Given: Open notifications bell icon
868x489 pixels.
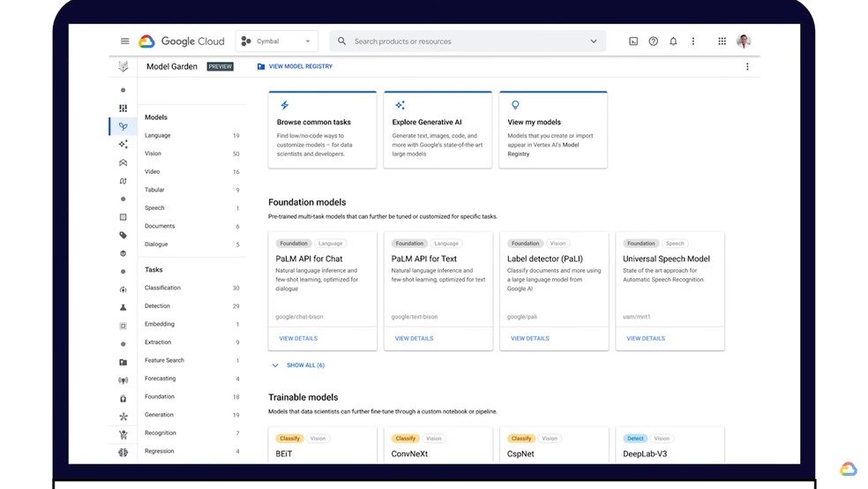Looking at the screenshot, I should [673, 41].
